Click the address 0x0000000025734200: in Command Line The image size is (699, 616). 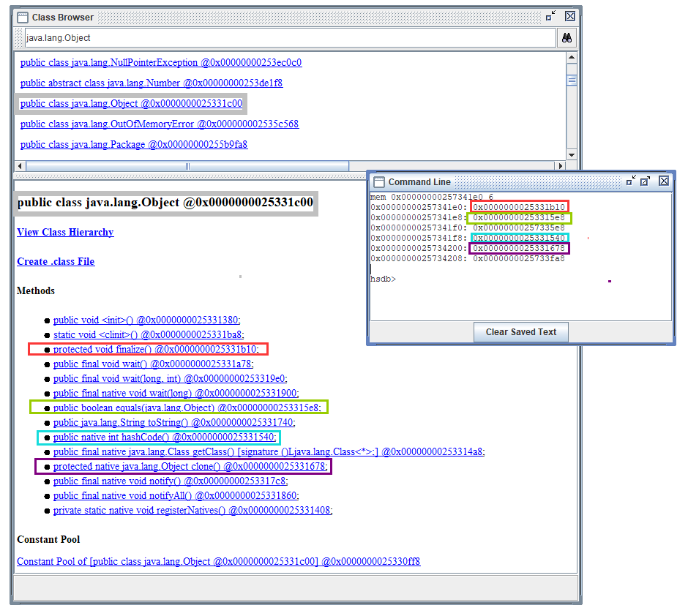point(419,248)
